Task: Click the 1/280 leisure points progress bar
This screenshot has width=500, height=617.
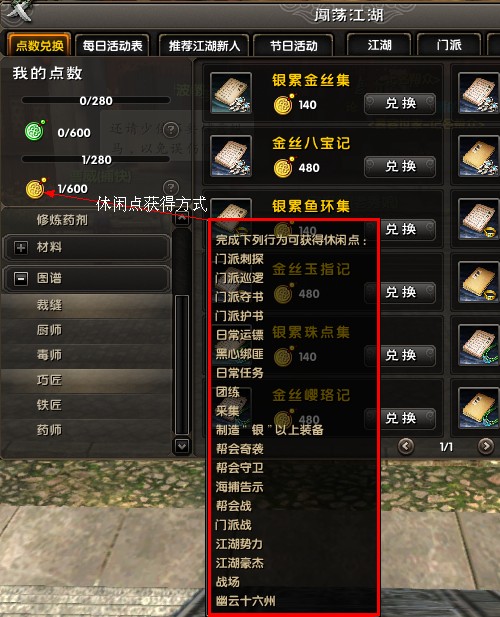Action: [x=96, y=159]
